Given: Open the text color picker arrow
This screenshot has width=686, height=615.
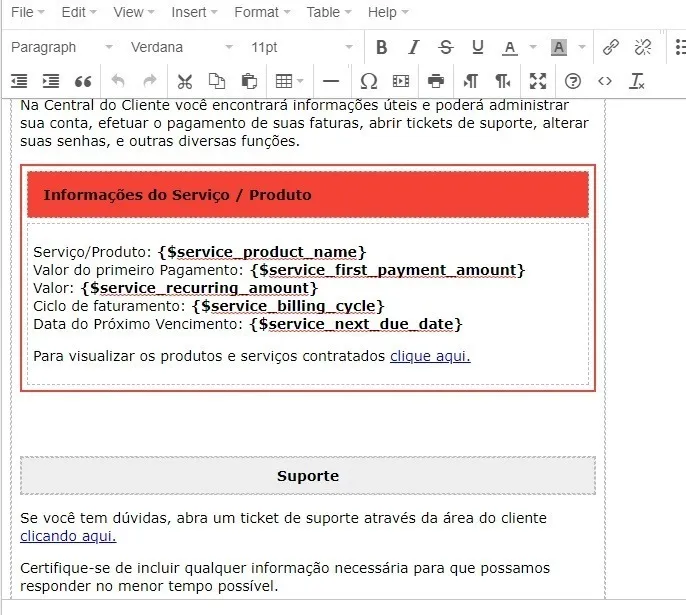Looking at the screenshot, I should coord(533,47).
